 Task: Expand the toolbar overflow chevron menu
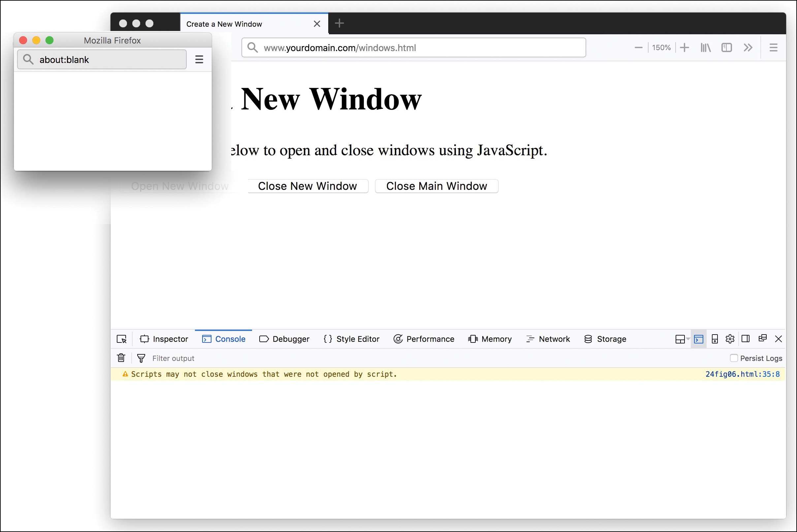coord(748,47)
